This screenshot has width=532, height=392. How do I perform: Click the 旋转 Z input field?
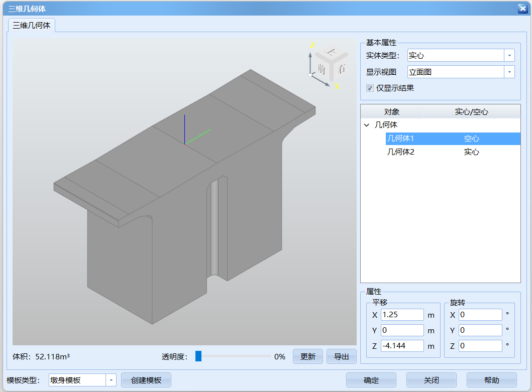480,345
